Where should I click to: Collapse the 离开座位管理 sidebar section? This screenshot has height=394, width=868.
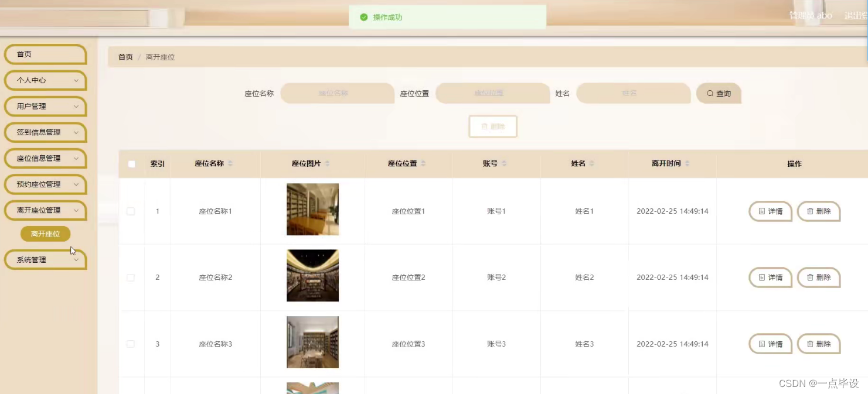[45, 210]
